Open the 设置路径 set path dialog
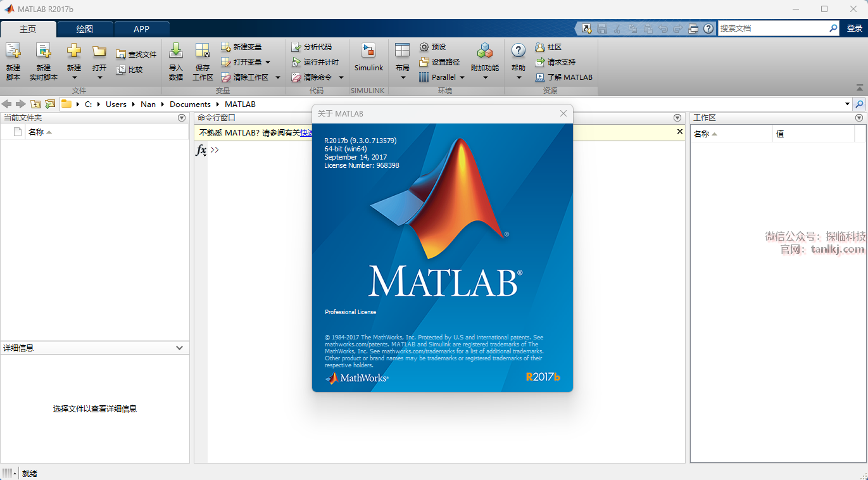Image resolution: width=868 pixels, height=480 pixels. pos(439,62)
